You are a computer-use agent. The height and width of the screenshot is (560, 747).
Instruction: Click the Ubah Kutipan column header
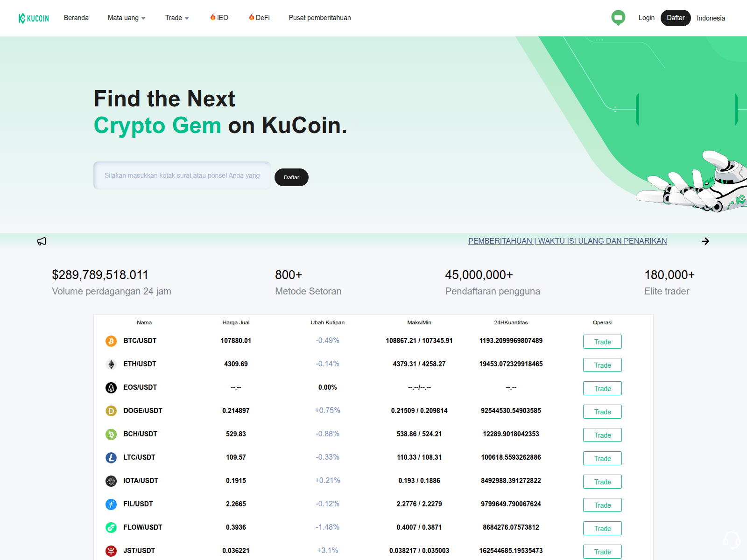(328, 322)
